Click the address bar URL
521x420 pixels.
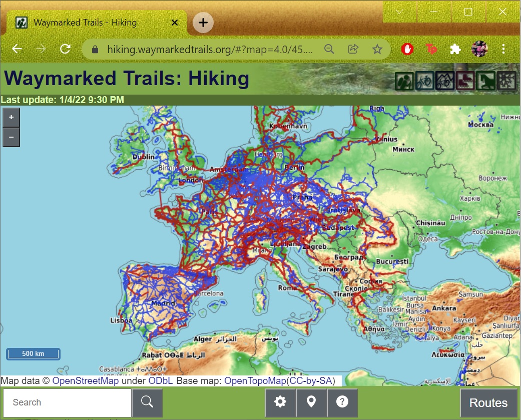(x=210, y=50)
